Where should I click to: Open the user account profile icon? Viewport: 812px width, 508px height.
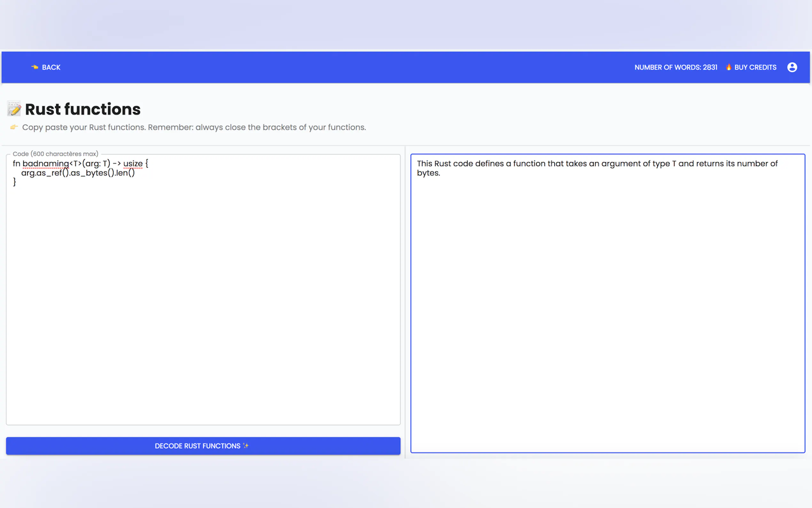[792, 67]
